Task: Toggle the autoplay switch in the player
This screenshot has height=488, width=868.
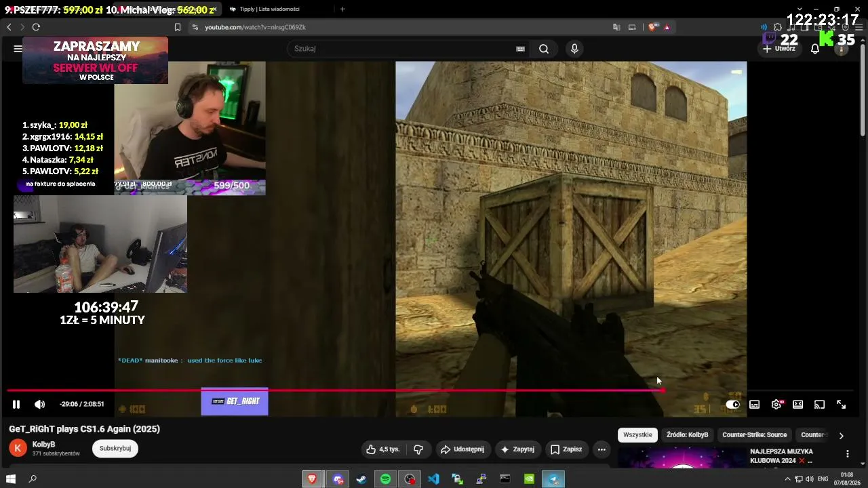Action: pyautogui.click(x=733, y=405)
